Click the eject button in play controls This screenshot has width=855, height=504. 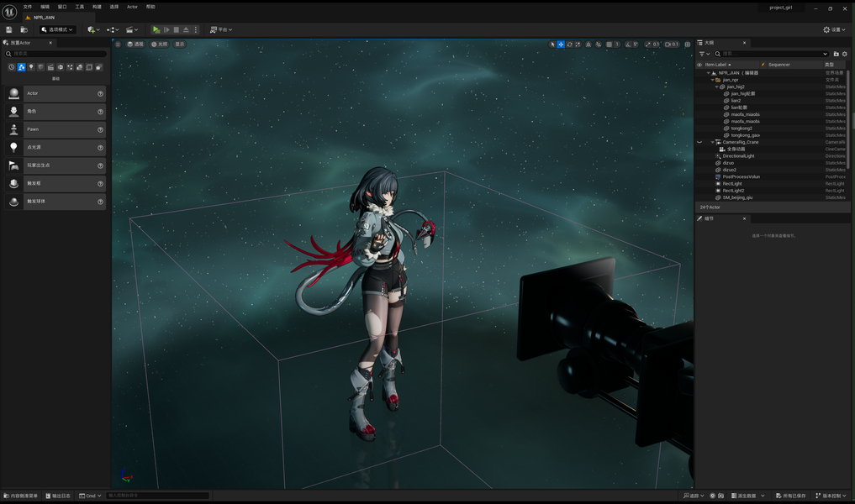click(x=186, y=29)
